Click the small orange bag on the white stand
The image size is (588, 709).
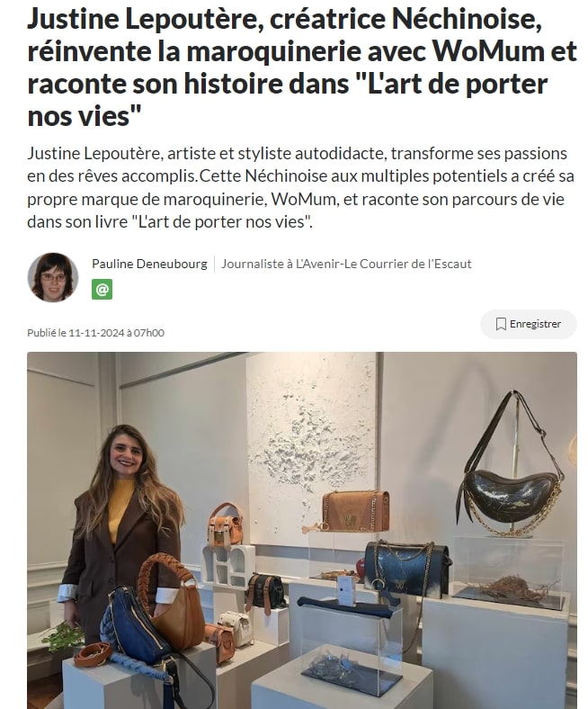click(x=225, y=525)
